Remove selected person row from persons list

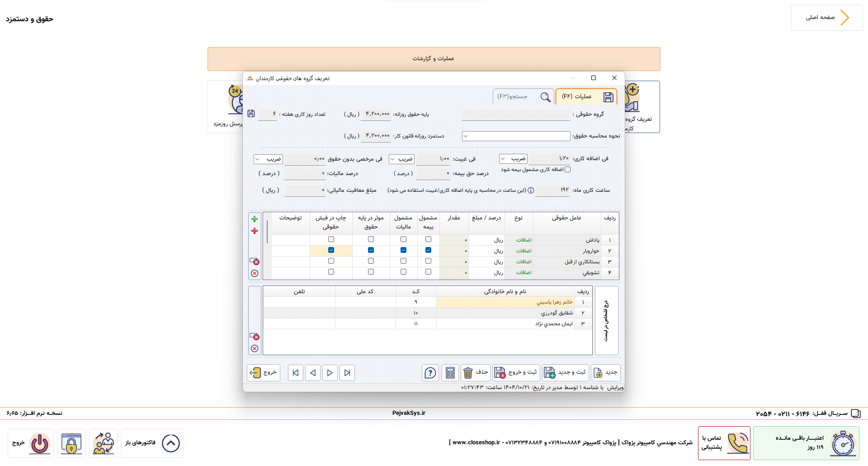pos(255,337)
